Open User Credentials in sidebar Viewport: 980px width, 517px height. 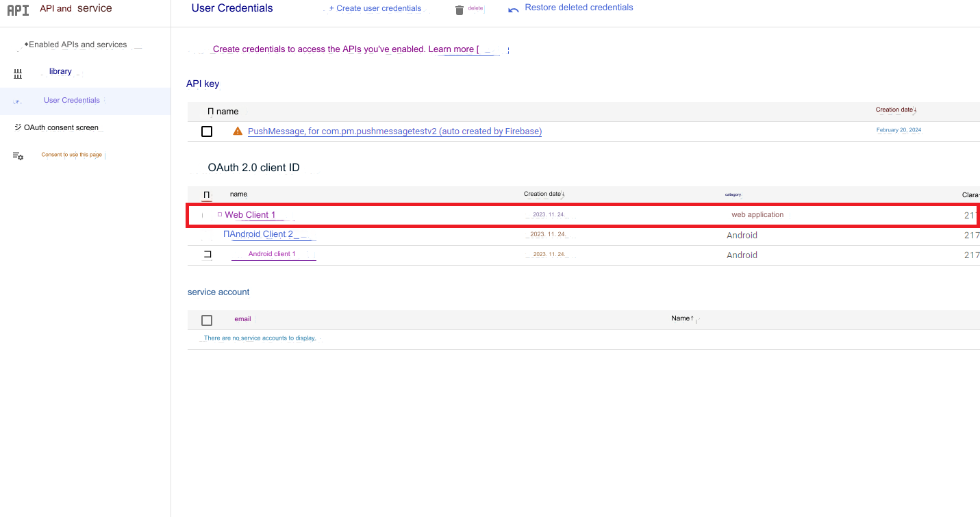[x=72, y=101]
